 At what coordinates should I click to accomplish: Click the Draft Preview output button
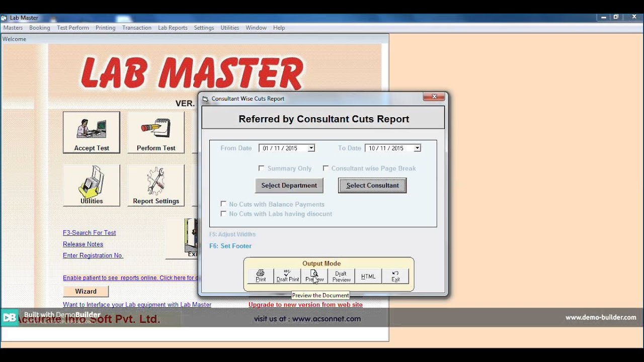341,276
